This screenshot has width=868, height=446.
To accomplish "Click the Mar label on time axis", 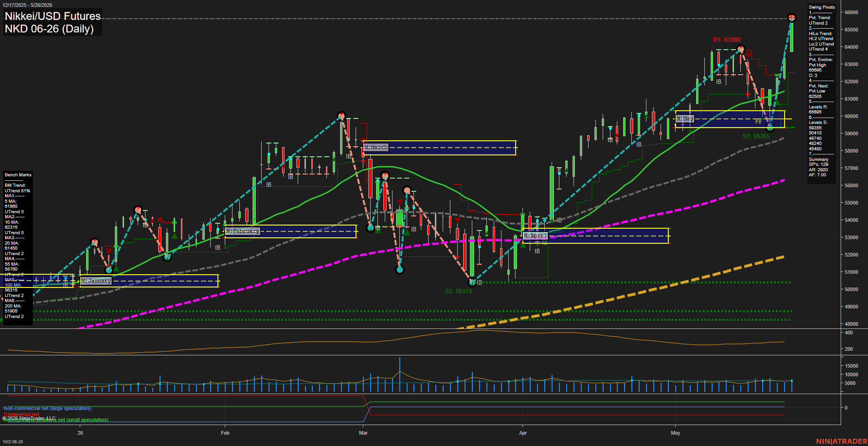I will click(363, 433).
